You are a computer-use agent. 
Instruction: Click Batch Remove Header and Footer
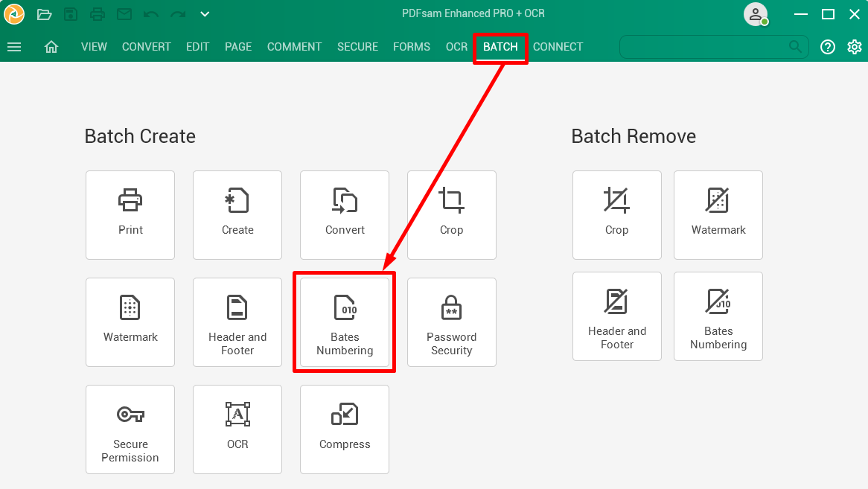[x=616, y=316]
